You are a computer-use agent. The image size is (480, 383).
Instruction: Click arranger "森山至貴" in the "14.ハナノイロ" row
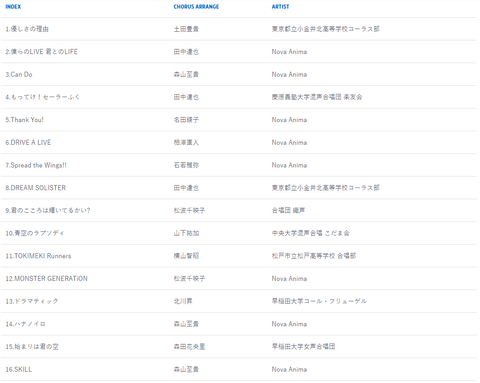coord(186,324)
